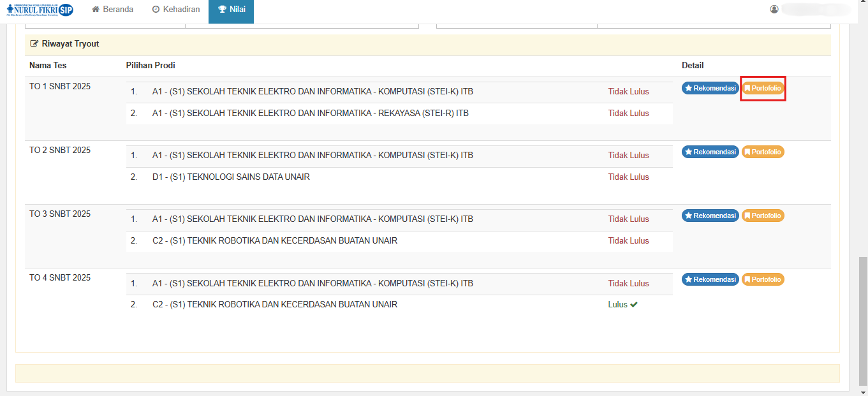Open Portofolio for TO 1 SNBT 2025

coord(763,88)
